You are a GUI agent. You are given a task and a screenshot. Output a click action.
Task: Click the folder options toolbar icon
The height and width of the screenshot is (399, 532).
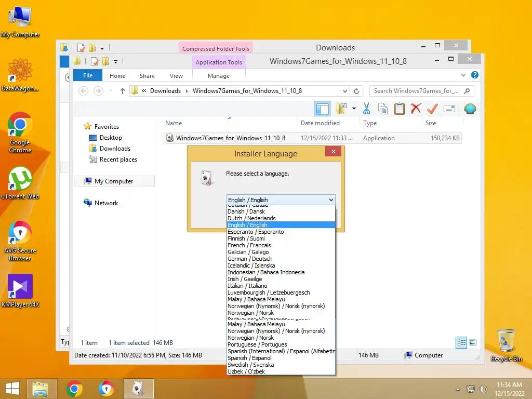[341, 109]
